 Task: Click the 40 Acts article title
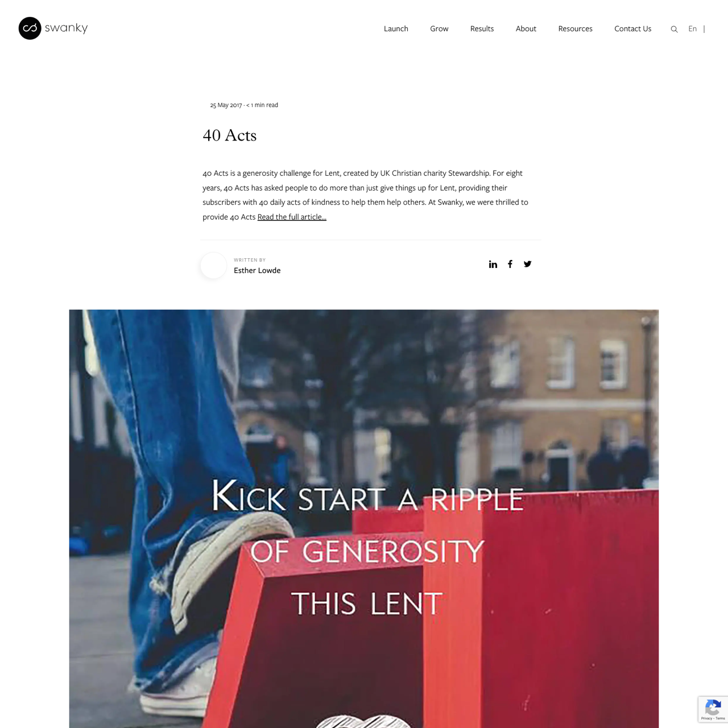[x=230, y=135]
